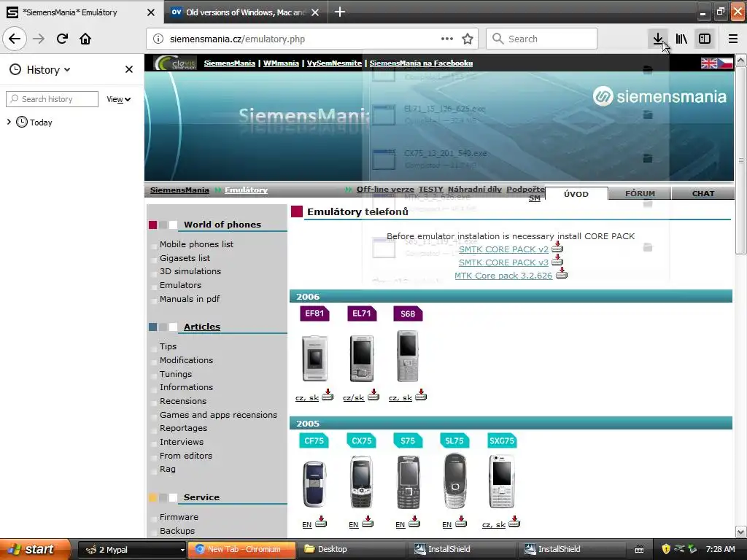The height and width of the screenshot is (560, 747).
Task: Click the SXG75 phone thumbnail
Action: pyautogui.click(x=501, y=482)
